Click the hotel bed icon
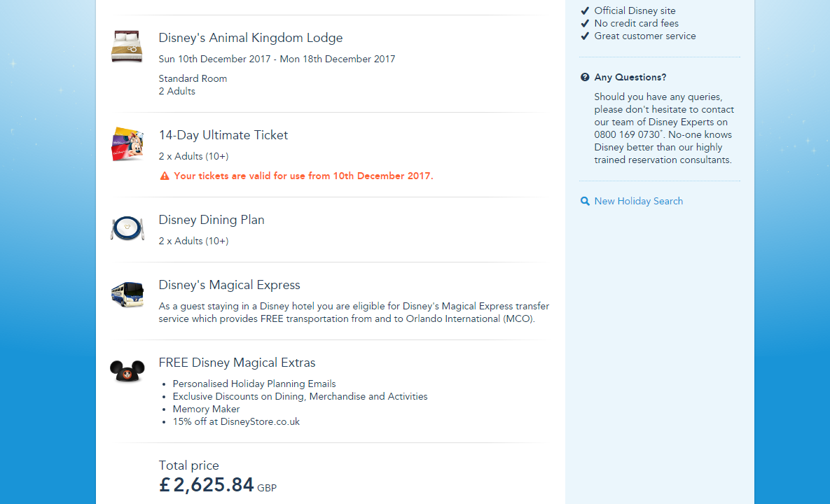Screen dimensions: 830x504 (127, 46)
